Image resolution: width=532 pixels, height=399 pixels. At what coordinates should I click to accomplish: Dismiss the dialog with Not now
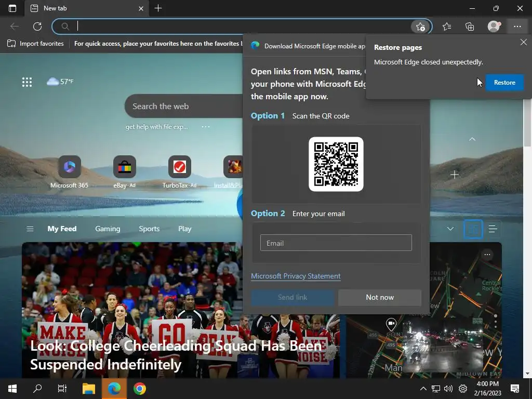click(380, 298)
